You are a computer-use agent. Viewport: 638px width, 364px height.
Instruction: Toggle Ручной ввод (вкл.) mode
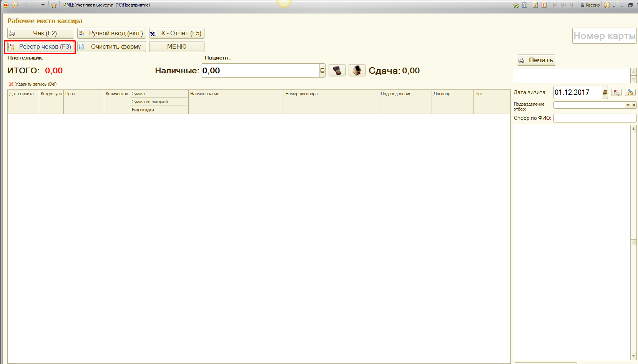point(111,33)
